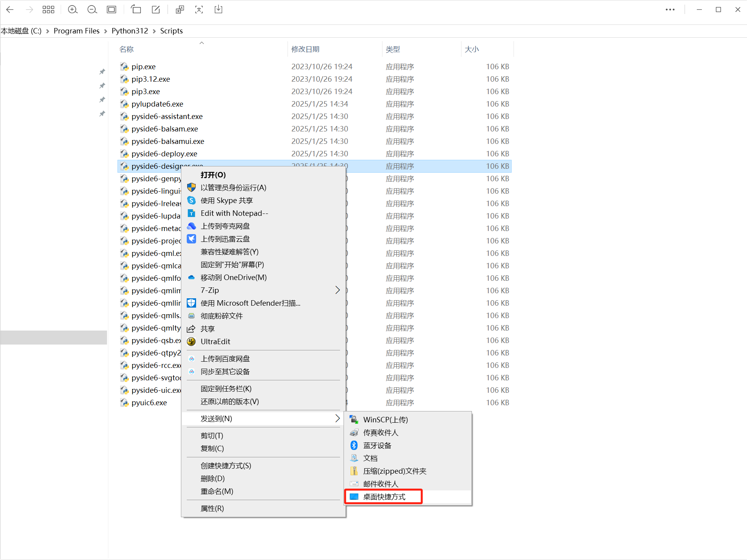Rotate the image with rotate icon
This screenshot has height=560, width=747.
[x=136, y=10]
